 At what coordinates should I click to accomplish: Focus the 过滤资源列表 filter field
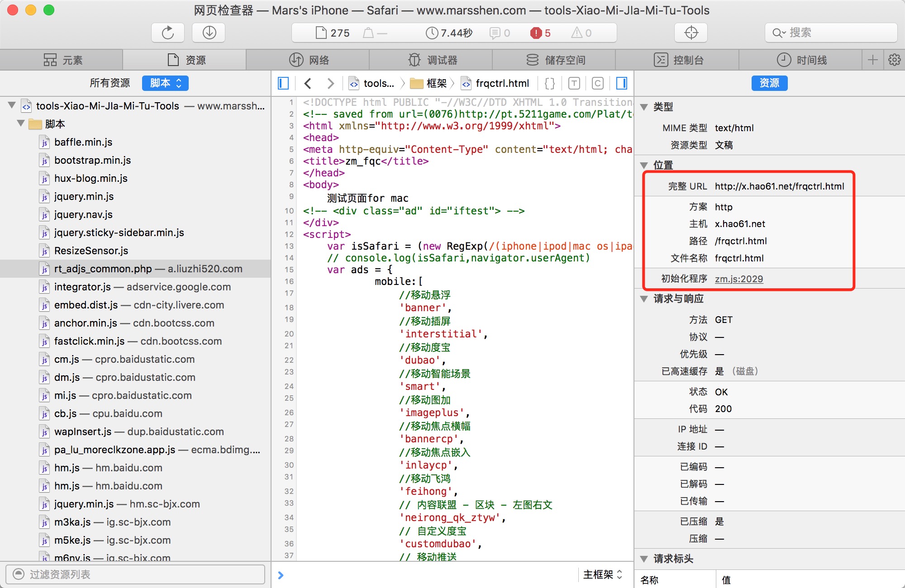(136, 574)
